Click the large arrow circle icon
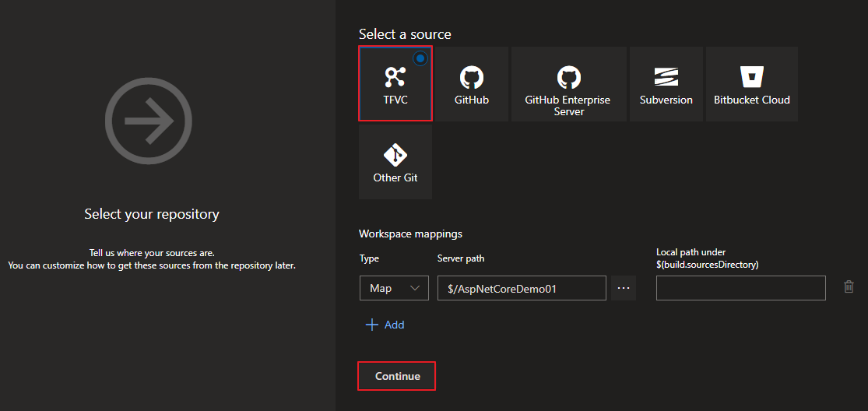The image size is (868, 411). click(149, 121)
